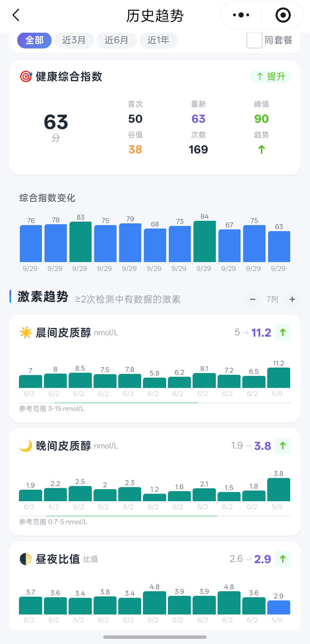310x644 pixels.
Task: Click the test count 169
Action: tap(198, 149)
